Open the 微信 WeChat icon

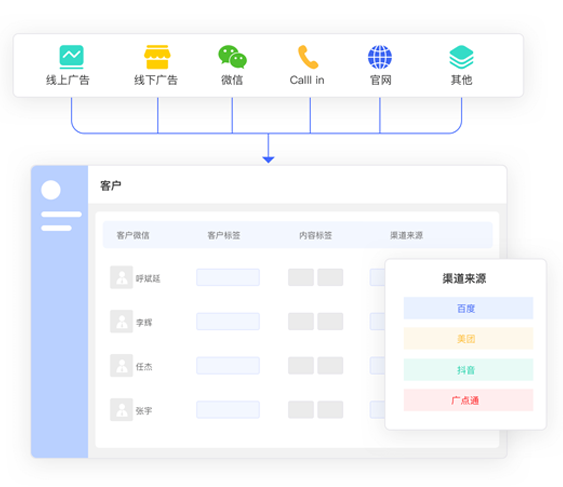tap(232, 57)
